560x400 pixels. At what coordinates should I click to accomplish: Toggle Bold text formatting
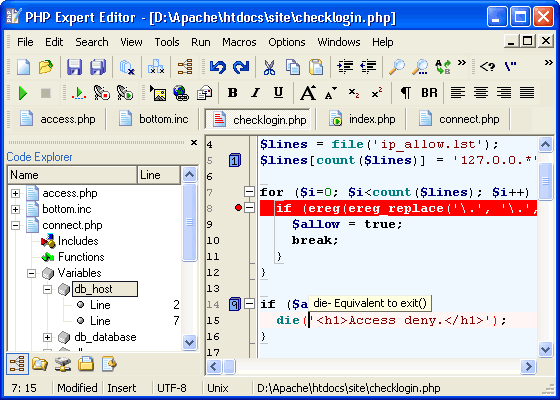pyautogui.click(x=232, y=93)
